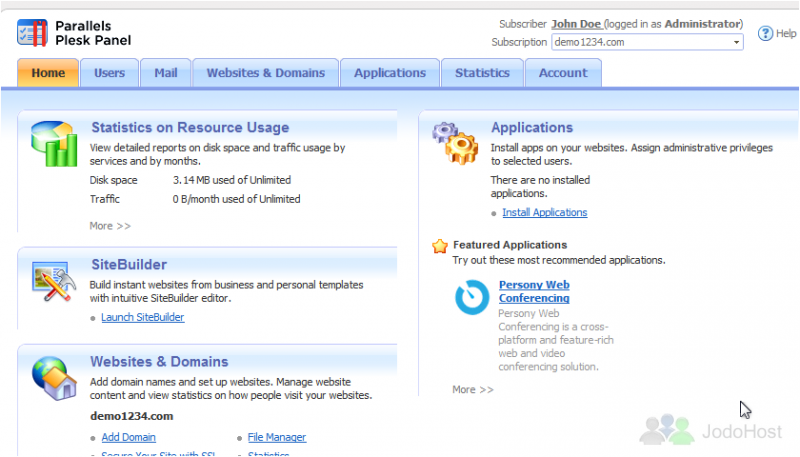800x457 pixels.
Task: Click the Parallels Plesk Panel logo icon
Action: [x=32, y=33]
